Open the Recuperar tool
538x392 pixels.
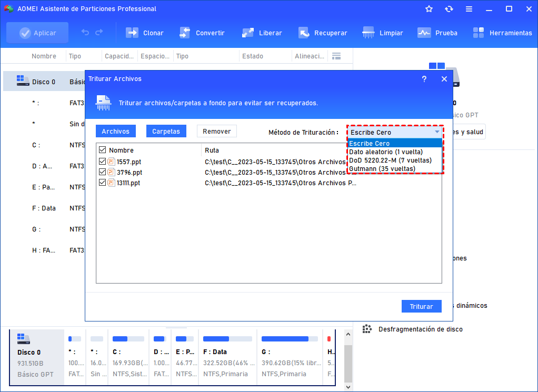pyautogui.click(x=304, y=33)
